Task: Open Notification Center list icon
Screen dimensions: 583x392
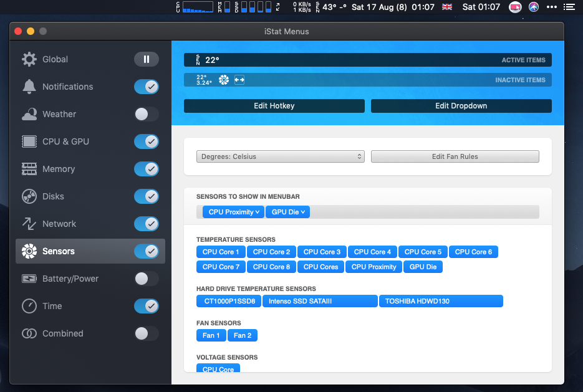Action: click(x=569, y=7)
